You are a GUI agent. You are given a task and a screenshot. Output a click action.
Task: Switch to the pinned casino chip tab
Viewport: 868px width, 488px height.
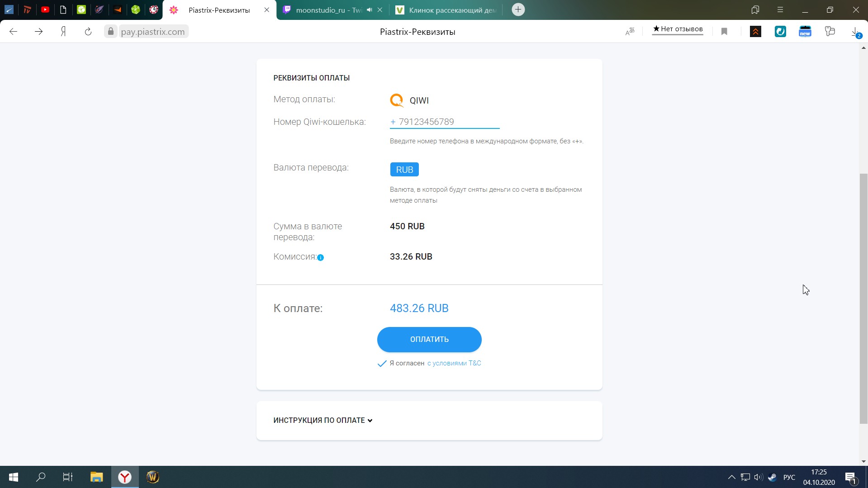(154, 9)
